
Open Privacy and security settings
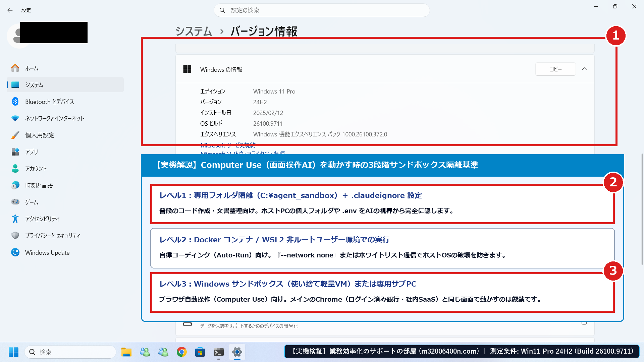pyautogui.click(x=65, y=236)
